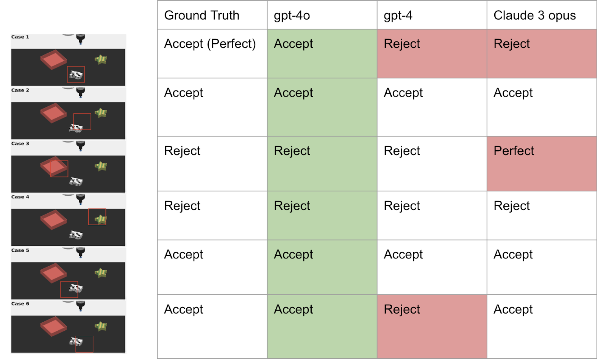
Task: Click the boxed yellow star in the Case 4 image
Action: click(100, 219)
